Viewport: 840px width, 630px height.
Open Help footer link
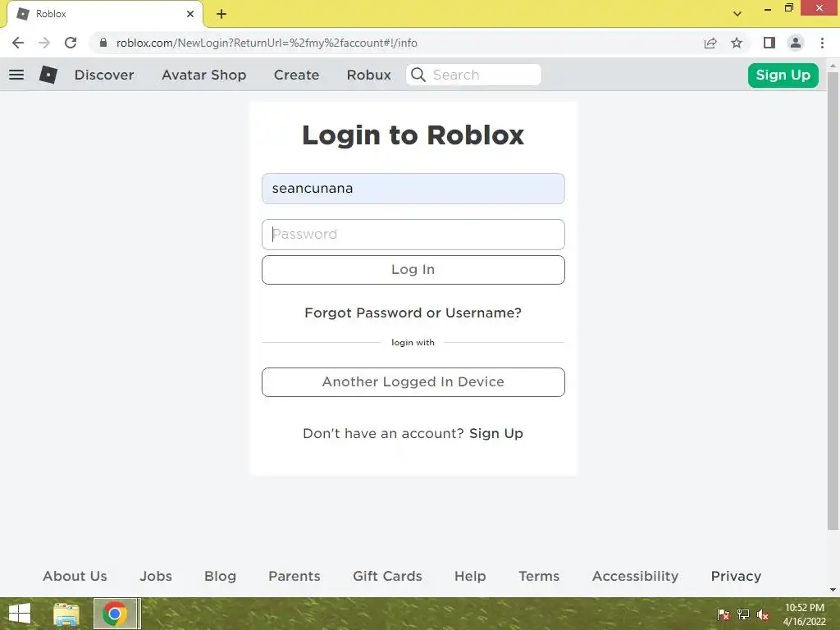470,577
